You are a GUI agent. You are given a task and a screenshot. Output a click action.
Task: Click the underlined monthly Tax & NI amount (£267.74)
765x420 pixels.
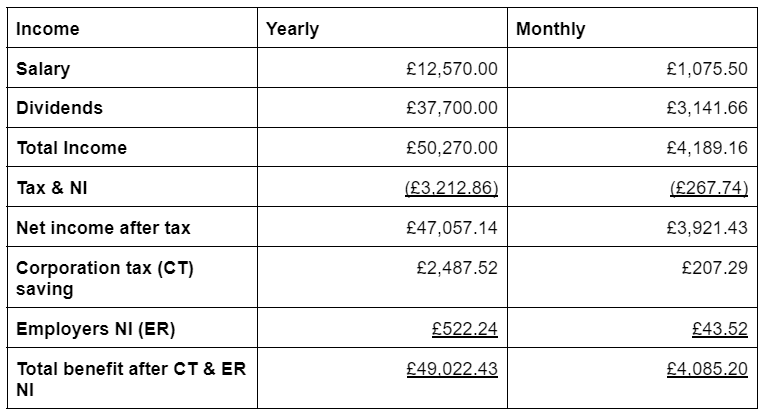(x=709, y=188)
